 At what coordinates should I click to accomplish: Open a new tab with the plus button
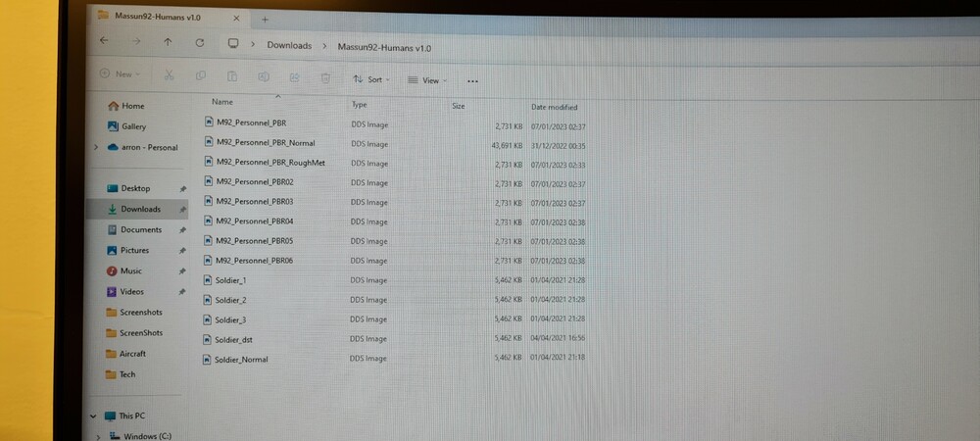click(265, 20)
